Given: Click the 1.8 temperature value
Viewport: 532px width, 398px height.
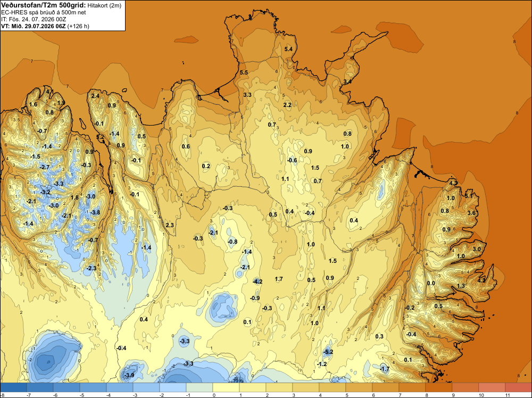Looking at the screenshot, I should point(74,198).
